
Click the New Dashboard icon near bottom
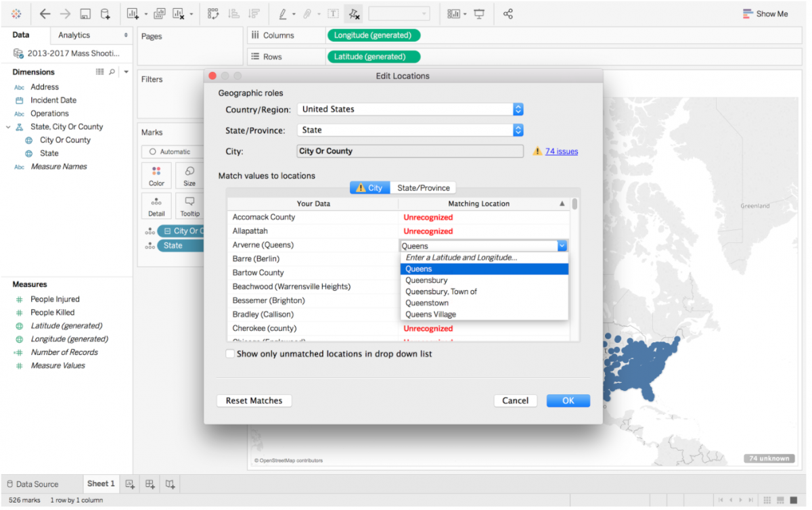pos(149,484)
